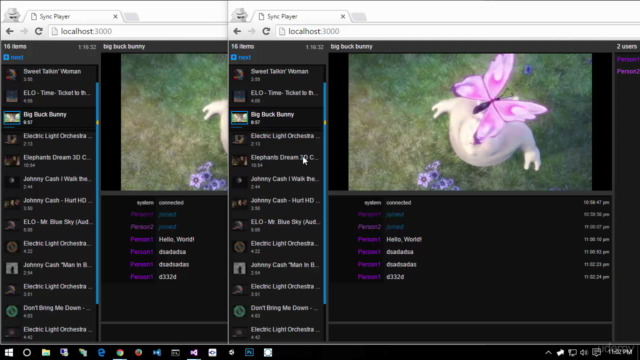Play Don't Bring Me Down in left playlist
Image resolution: width=640 pixels, height=360 pixels.
coord(49,311)
